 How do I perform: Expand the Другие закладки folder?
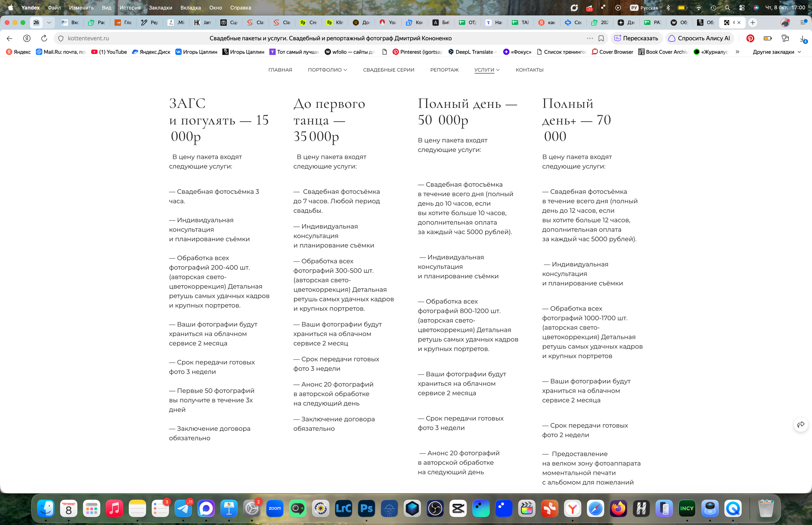pyautogui.click(x=776, y=52)
